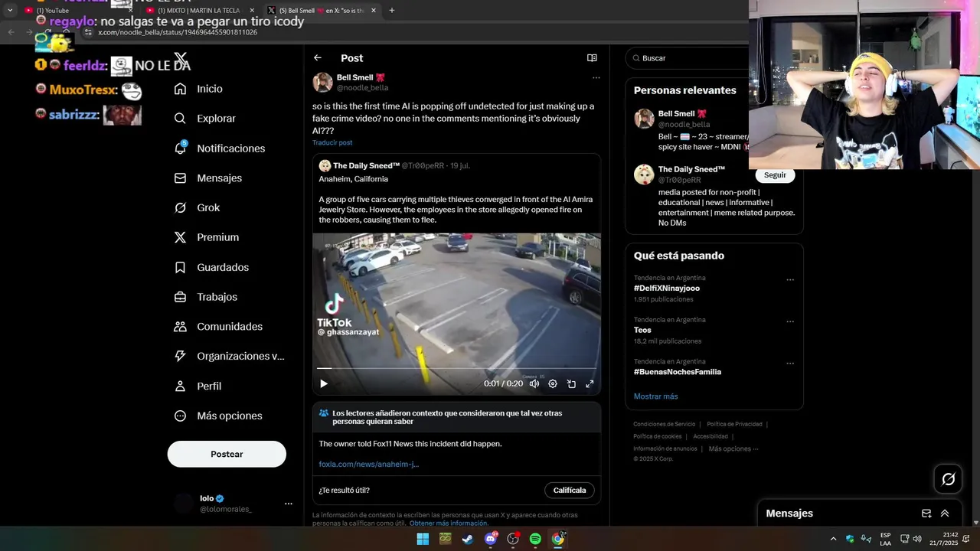Click the Organizaciones lightning icon

point(180,356)
